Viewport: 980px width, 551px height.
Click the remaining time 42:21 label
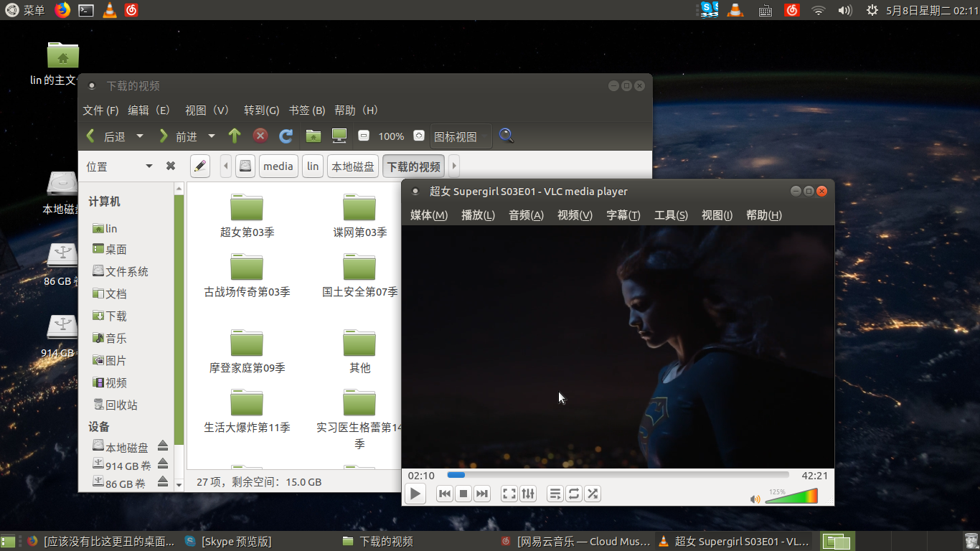[815, 475]
